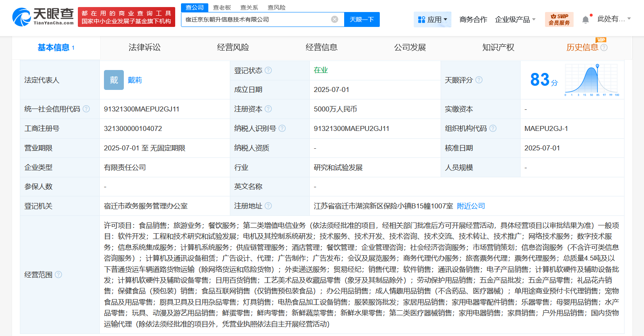The width and height of the screenshot is (644, 336).
Task: Click credit code 91321300MAEPU2GJ11 under 统一社会信用代码
Action: click(x=142, y=109)
